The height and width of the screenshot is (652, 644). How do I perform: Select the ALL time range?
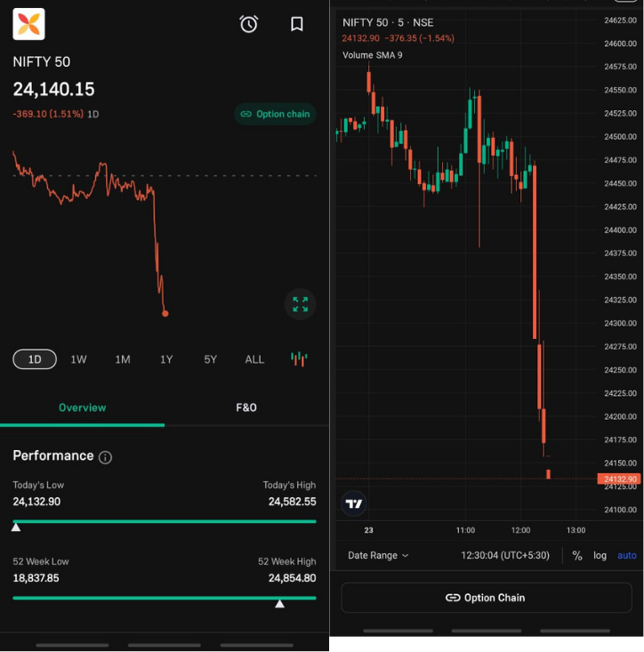click(254, 359)
